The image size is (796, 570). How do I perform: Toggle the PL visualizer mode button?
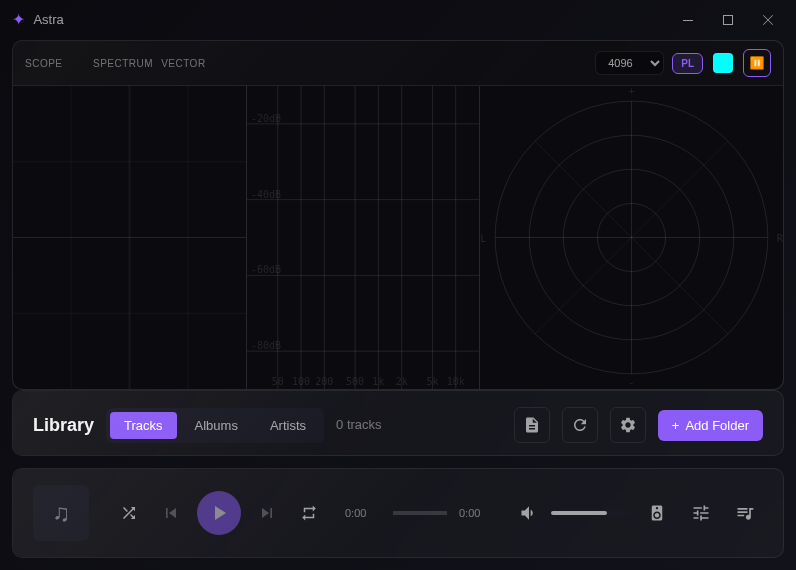(x=687, y=63)
